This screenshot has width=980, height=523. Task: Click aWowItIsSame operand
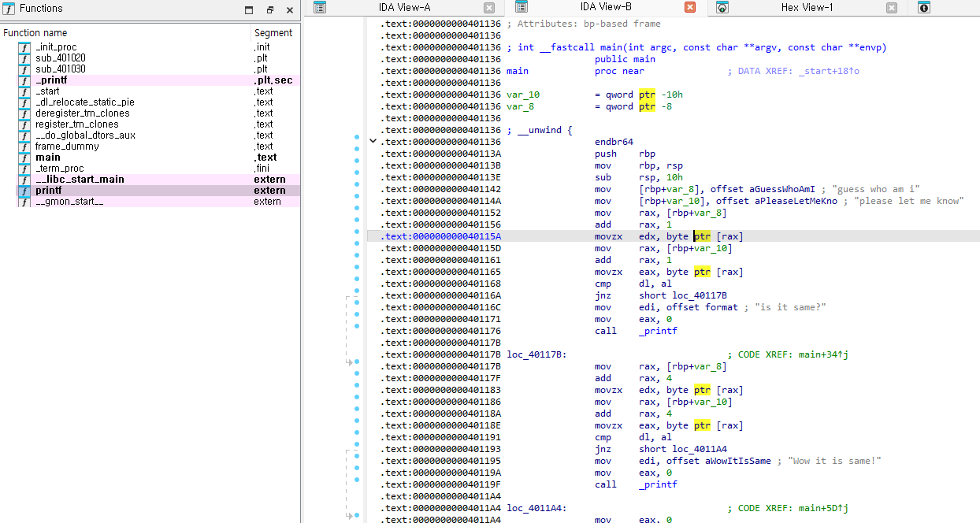pos(738,461)
